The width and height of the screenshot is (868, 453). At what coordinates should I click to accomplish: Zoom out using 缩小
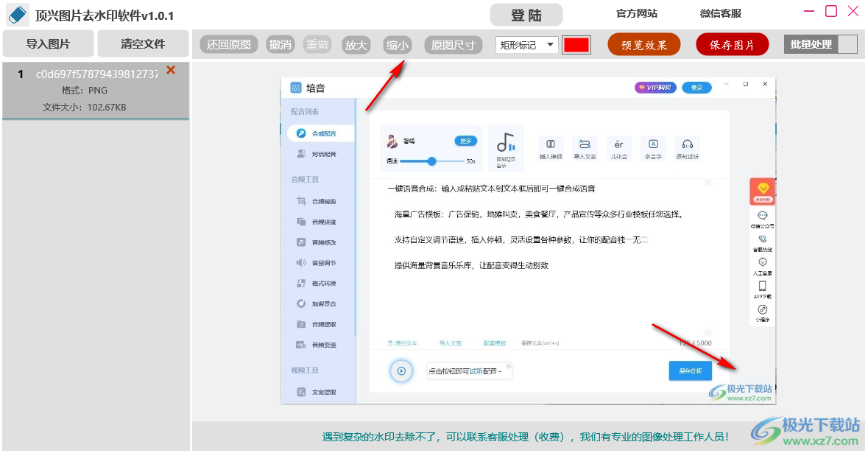pos(396,45)
